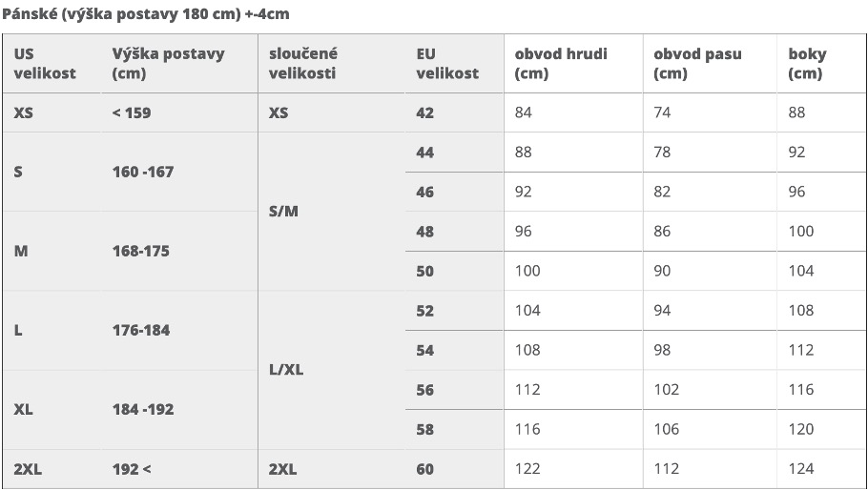Click the "Pánské" size chart heading
This screenshot has width=868, height=490.
tap(146, 12)
